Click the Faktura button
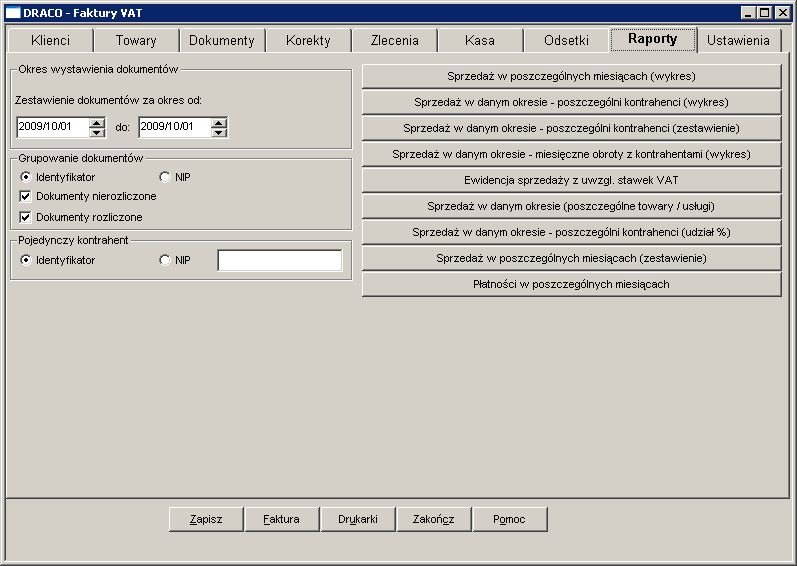Image resolution: width=797 pixels, height=566 pixels. [x=282, y=519]
